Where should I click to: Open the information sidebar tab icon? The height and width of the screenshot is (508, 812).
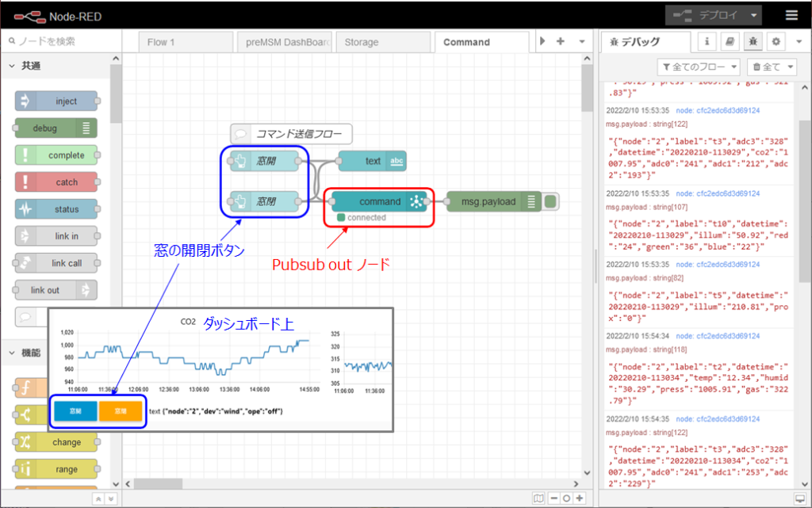[x=707, y=42]
